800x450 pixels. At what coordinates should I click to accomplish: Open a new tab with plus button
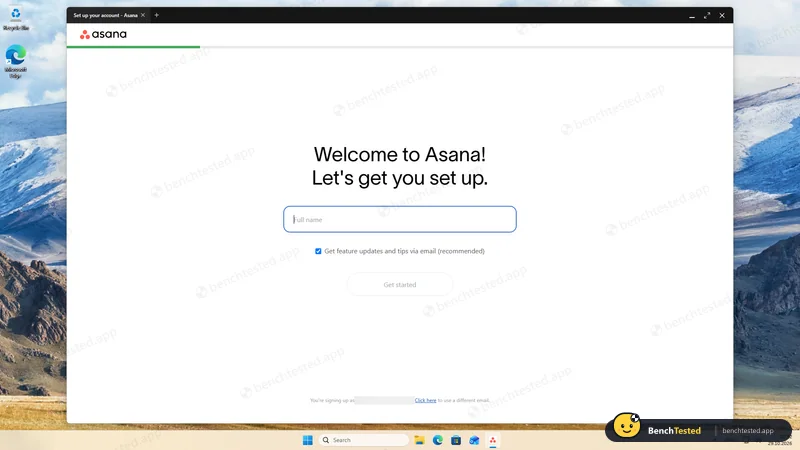tap(157, 15)
